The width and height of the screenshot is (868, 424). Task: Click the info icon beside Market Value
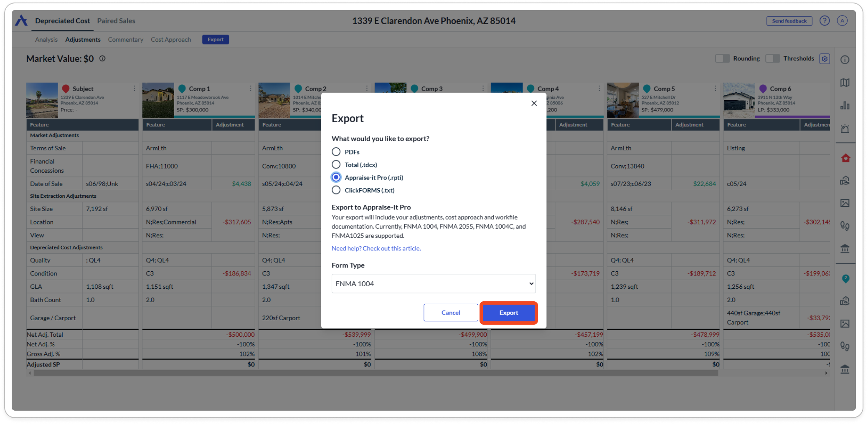(x=102, y=59)
